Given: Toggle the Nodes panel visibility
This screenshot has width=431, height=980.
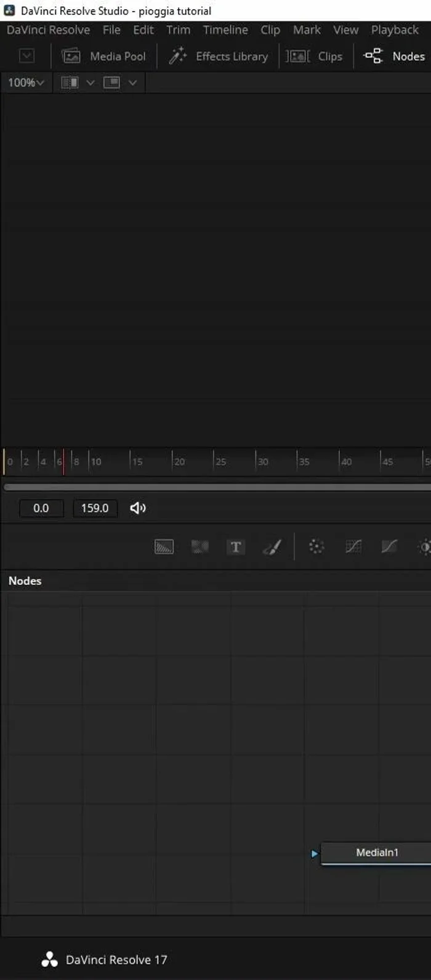Looking at the screenshot, I should 394,56.
